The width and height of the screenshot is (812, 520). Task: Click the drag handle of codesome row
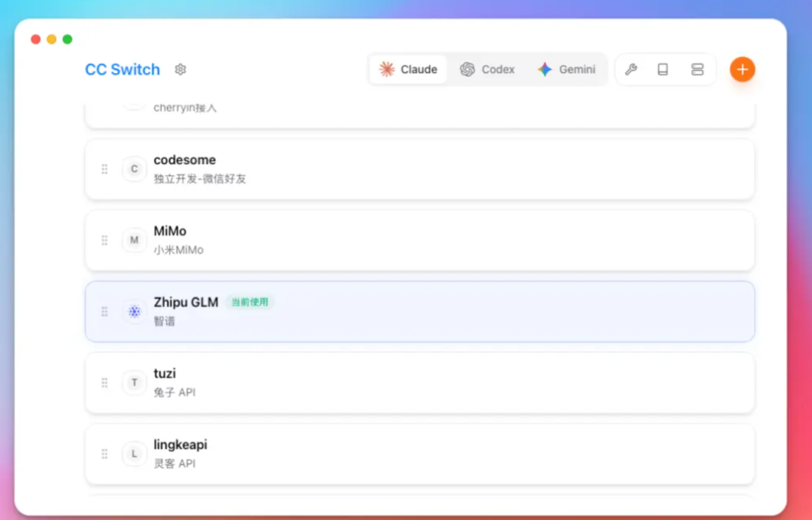pyautogui.click(x=105, y=169)
